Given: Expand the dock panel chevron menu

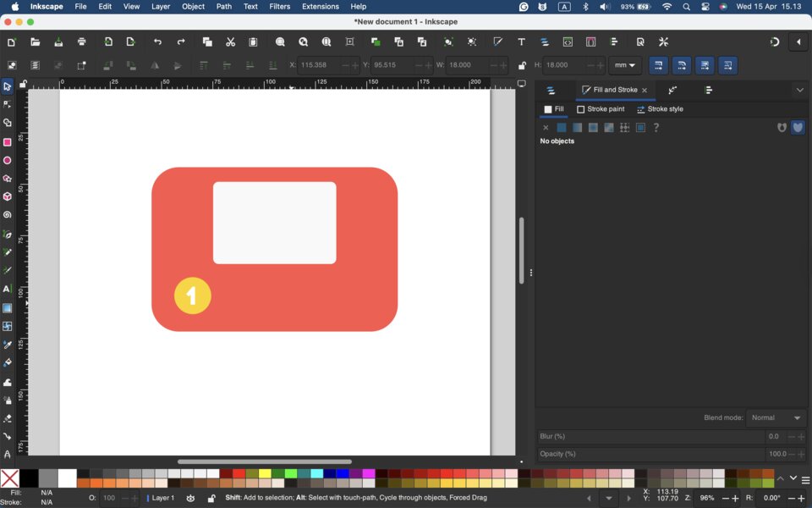Looking at the screenshot, I should [x=799, y=90].
